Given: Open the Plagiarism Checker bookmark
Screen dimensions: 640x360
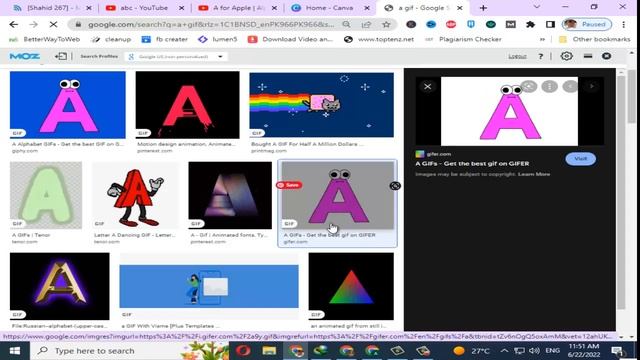Looking at the screenshot, I should click(x=463, y=40).
